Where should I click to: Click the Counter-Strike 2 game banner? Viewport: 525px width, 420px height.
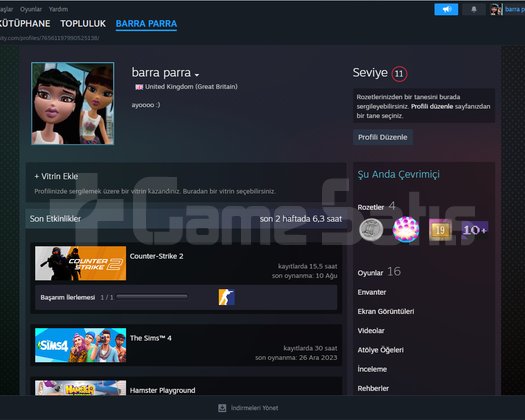81,263
